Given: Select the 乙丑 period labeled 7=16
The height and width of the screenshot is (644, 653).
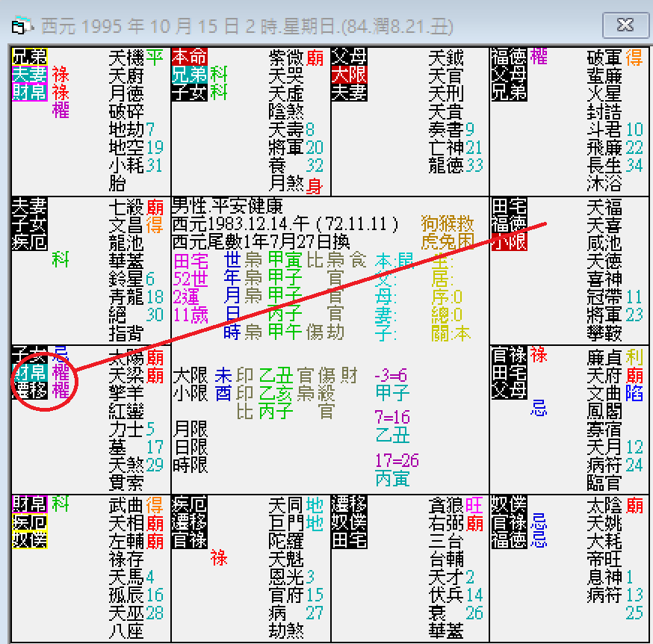Looking at the screenshot, I should (394, 434).
